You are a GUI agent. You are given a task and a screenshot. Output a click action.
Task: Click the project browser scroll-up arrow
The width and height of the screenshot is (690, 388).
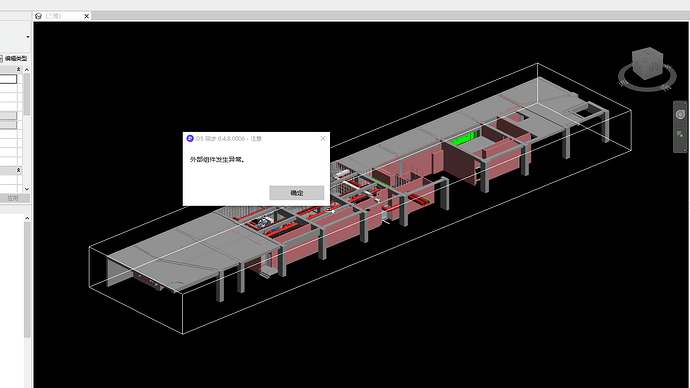click(x=27, y=218)
